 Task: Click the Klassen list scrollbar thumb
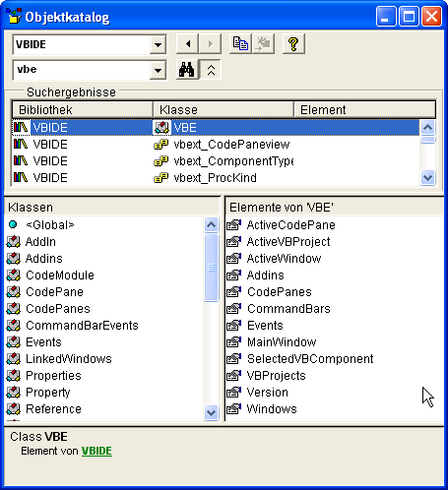coord(211,268)
